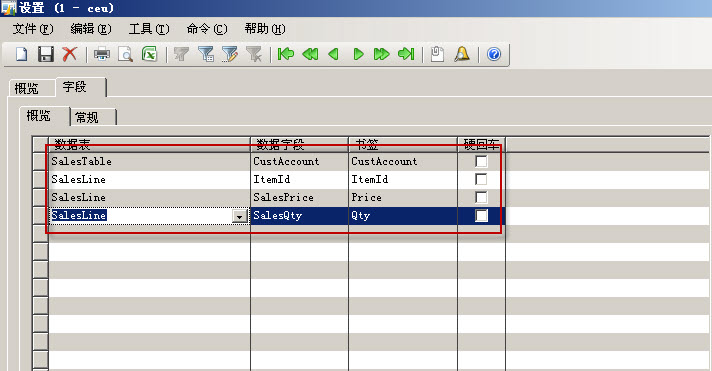Click the ItemId bookmark cell
712x371 pixels.
tap(403, 179)
